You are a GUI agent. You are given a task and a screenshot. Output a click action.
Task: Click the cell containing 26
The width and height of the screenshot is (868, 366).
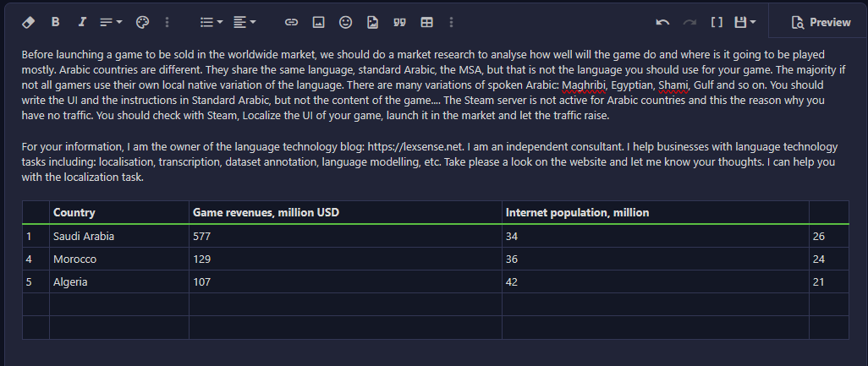point(829,236)
